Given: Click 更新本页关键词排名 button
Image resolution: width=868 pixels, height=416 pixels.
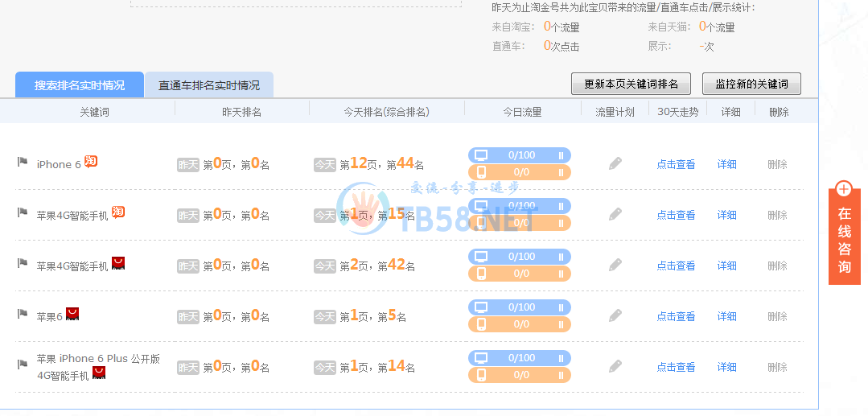Looking at the screenshot, I should click(x=631, y=84).
